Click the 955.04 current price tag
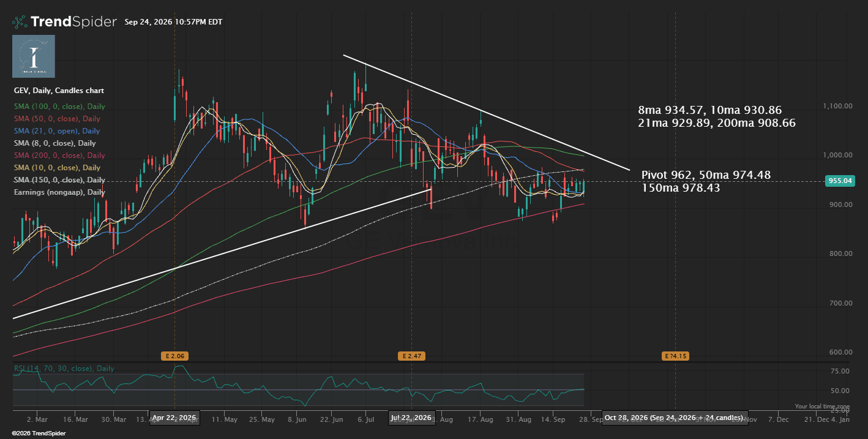868x439 pixels. 840,181
